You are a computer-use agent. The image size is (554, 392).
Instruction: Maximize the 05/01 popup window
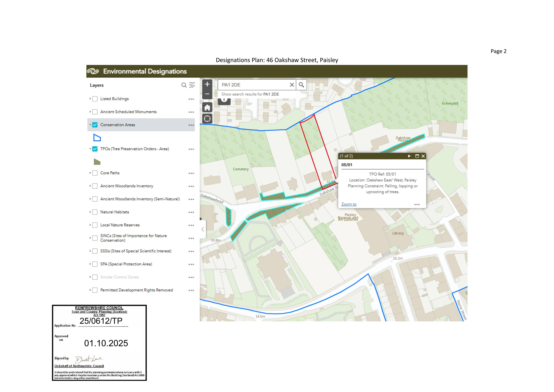pyautogui.click(x=417, y=156)
